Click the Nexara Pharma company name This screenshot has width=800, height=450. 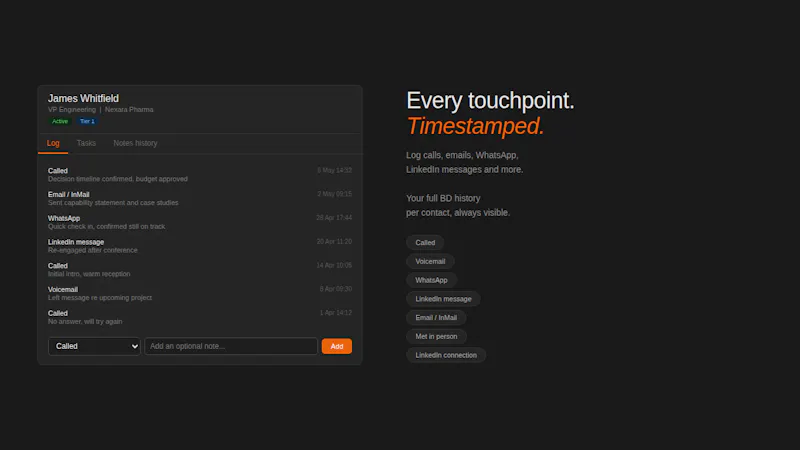[129, 110]
